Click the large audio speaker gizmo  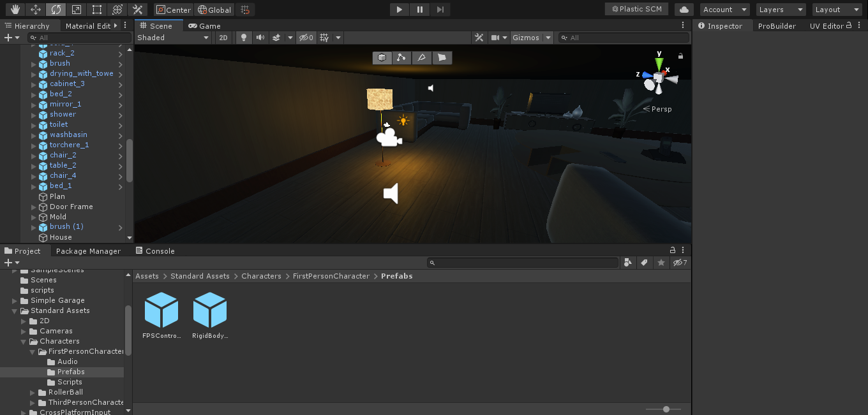coord(391,193)
